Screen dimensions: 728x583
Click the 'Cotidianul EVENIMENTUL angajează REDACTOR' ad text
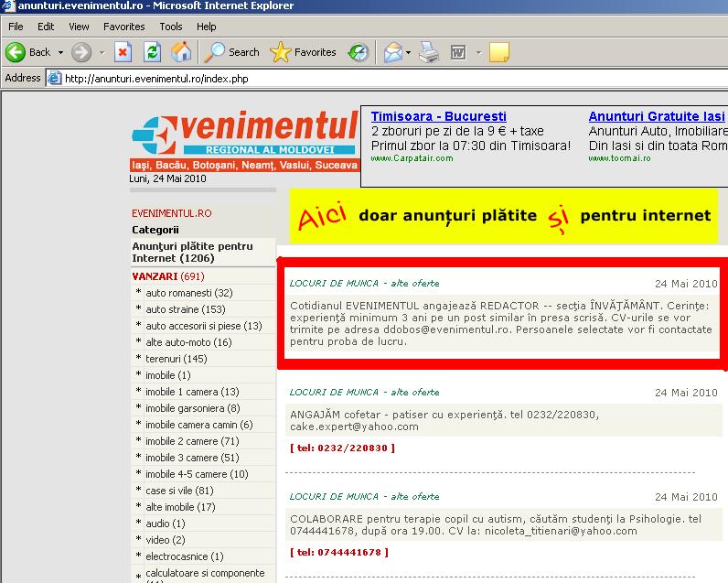tap(501, 323)
